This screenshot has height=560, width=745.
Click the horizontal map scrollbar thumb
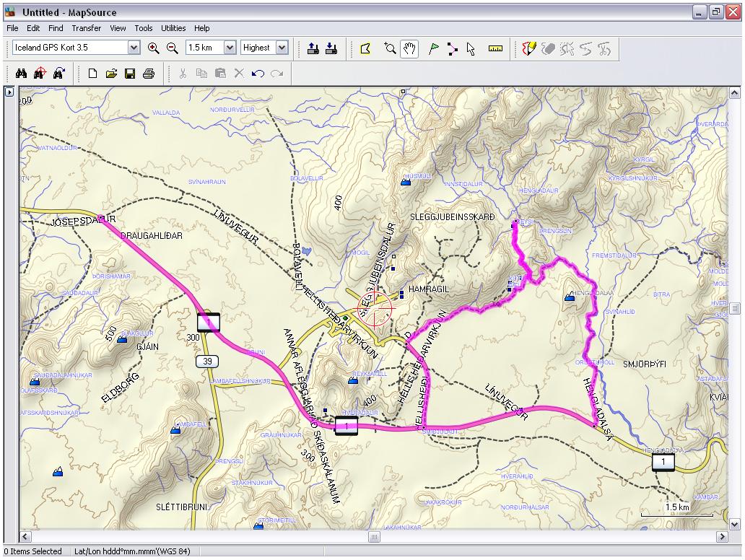pos(374,537)
